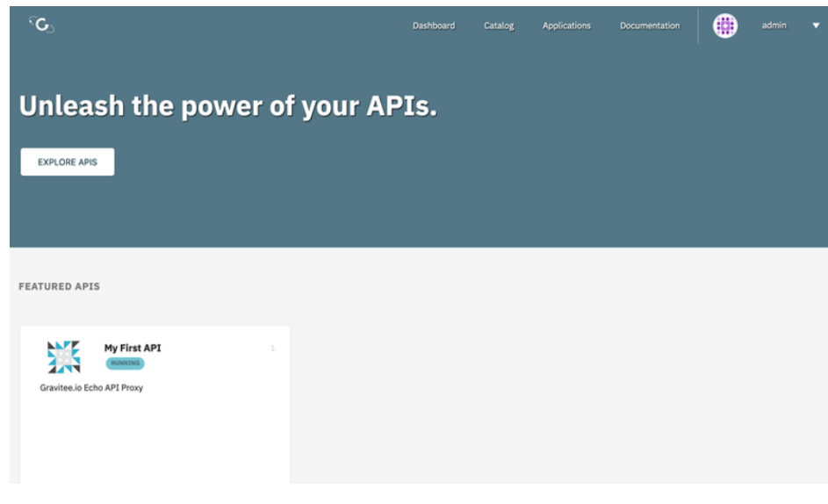The height and width of the screenshot is (504, 828).
Task: Open the My First API title link
Action: (x=133, y=348)
